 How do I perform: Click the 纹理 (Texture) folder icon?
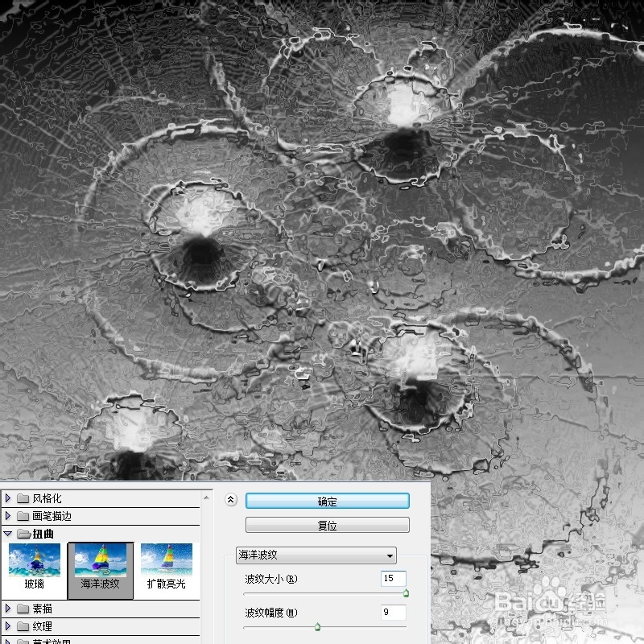(x=24, y=626)
